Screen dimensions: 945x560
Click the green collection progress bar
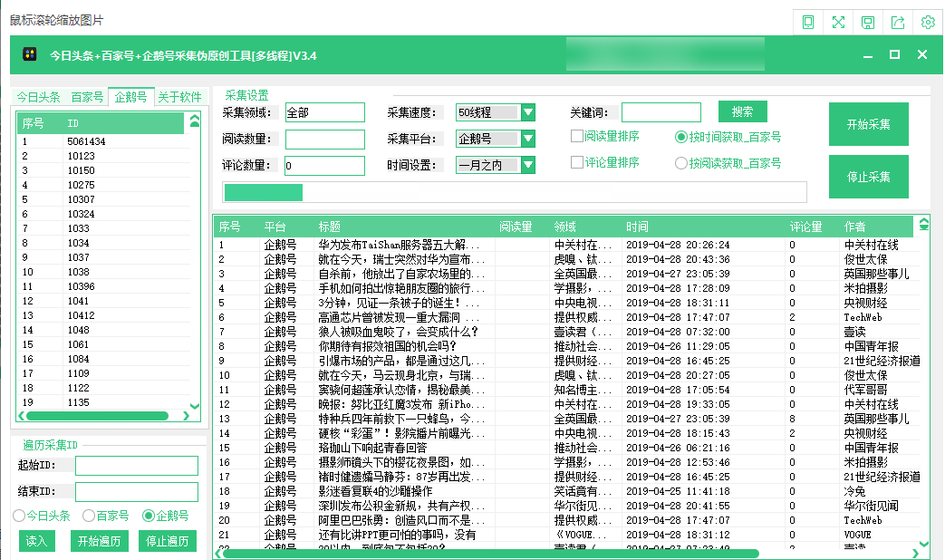[264, 192]
